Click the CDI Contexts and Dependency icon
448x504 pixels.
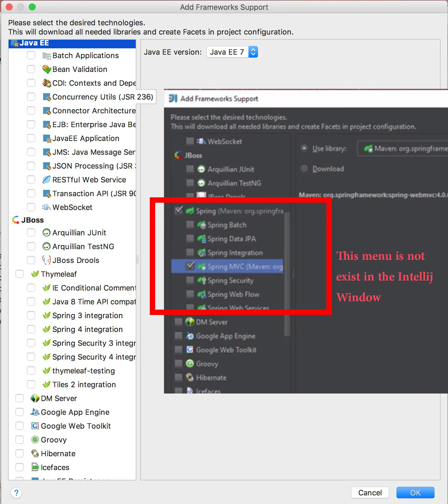pos(47,83)
